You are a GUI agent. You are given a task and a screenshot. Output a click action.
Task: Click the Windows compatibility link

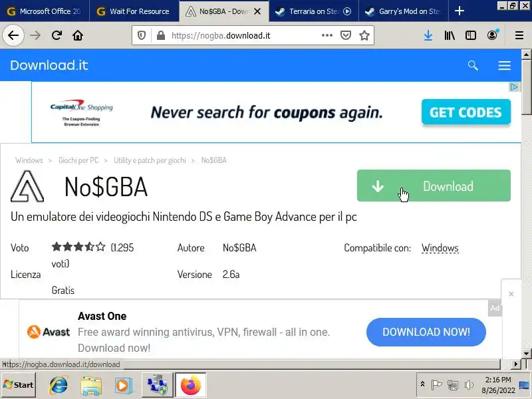[440, 248]
